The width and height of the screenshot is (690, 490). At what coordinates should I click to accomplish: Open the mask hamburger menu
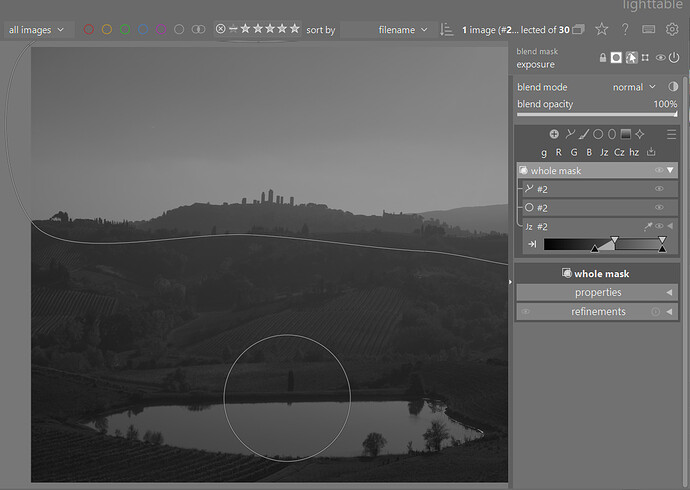pyautogui.click(x=671, y=134)
